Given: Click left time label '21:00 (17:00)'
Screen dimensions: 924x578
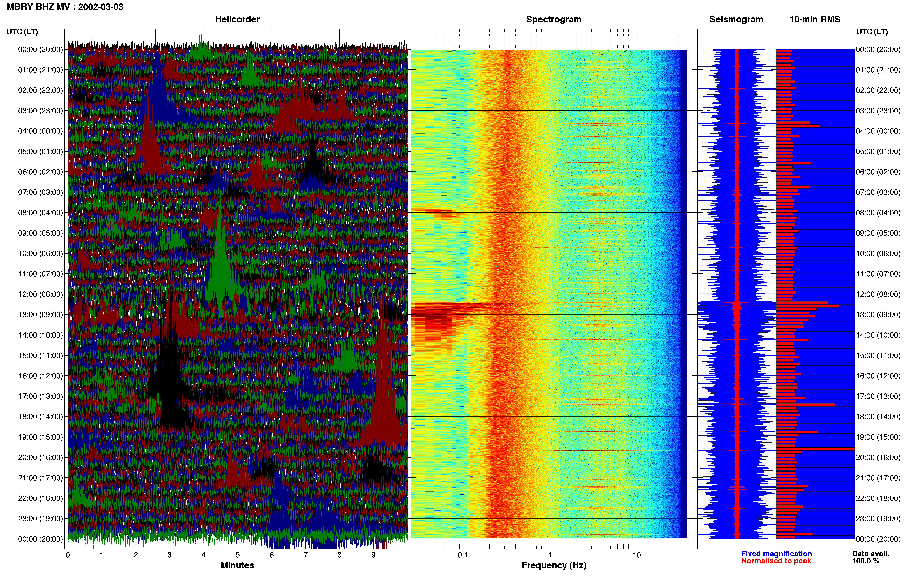Looking at the screenshot, I should (40, 478).
